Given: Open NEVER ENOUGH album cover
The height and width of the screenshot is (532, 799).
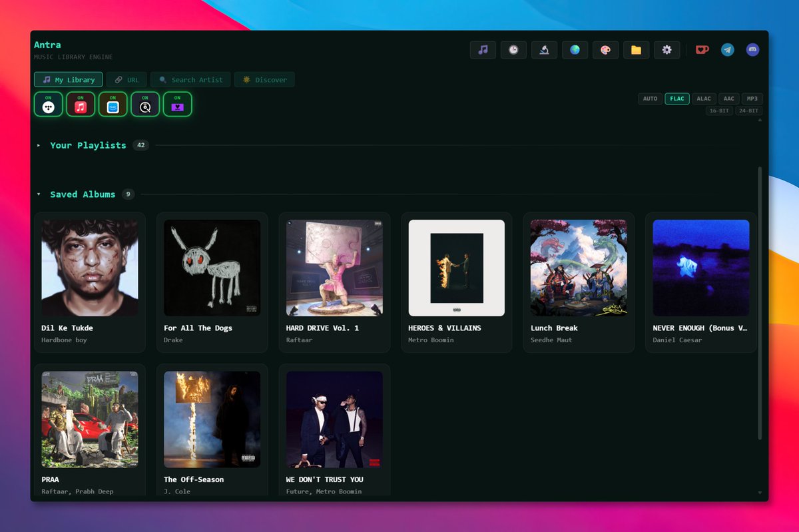Looking at the screenshot, I should click(x=701, y=268).
